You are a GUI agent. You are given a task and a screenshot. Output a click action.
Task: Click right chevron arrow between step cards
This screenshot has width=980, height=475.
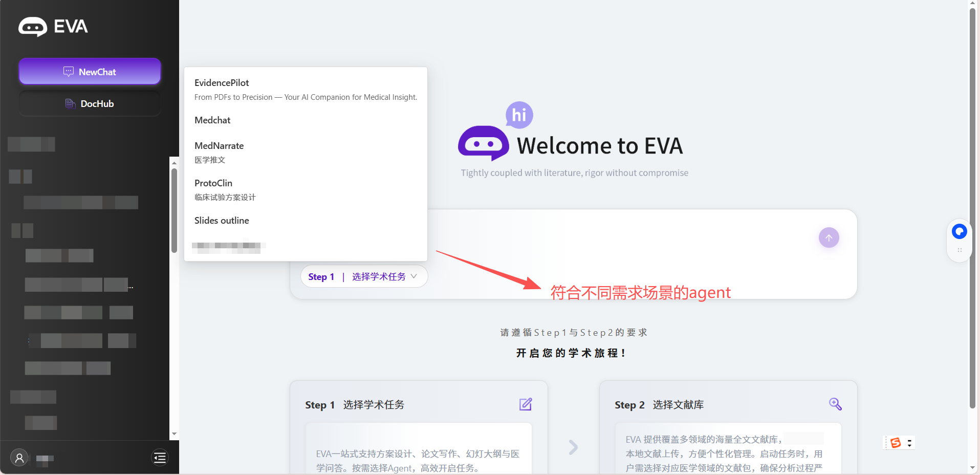pyautogui.click(x=573, y=447)
